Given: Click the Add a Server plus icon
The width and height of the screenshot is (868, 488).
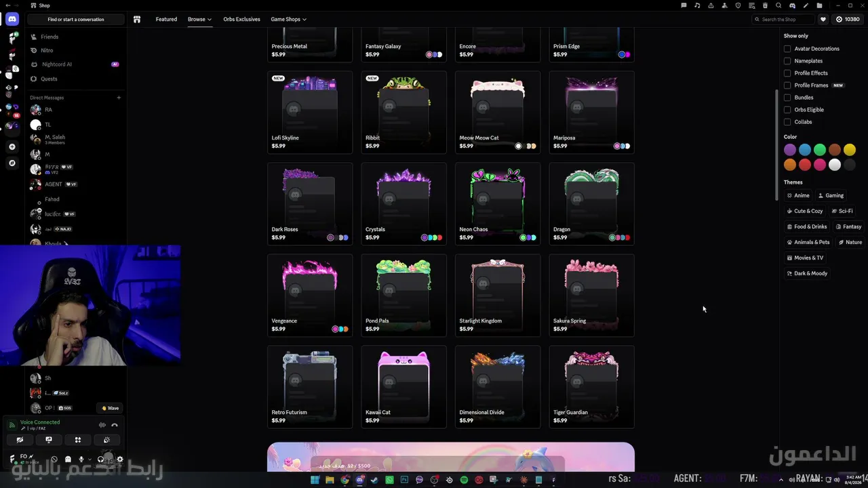Looking at the screenshot, I should click(x=12, y=146).
